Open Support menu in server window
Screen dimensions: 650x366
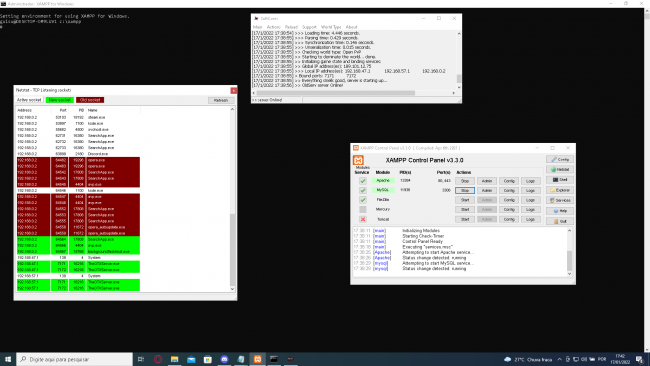309,27
